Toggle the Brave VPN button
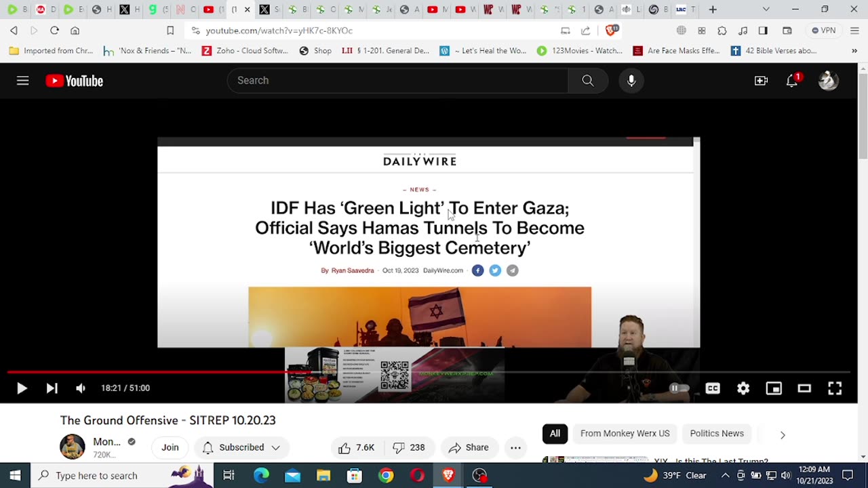The height and width of the screenshot is (488, 868). click(824, 30)
